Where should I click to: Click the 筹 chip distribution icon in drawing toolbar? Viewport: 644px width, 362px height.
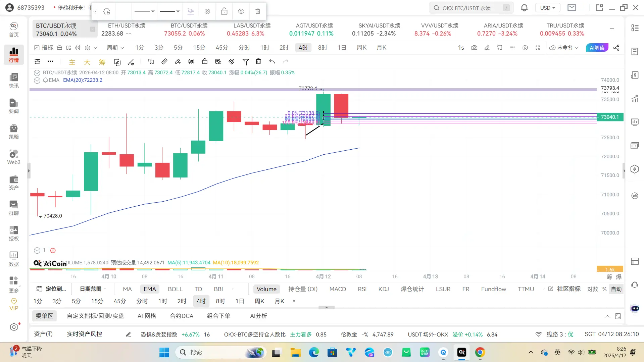(102, 62)
